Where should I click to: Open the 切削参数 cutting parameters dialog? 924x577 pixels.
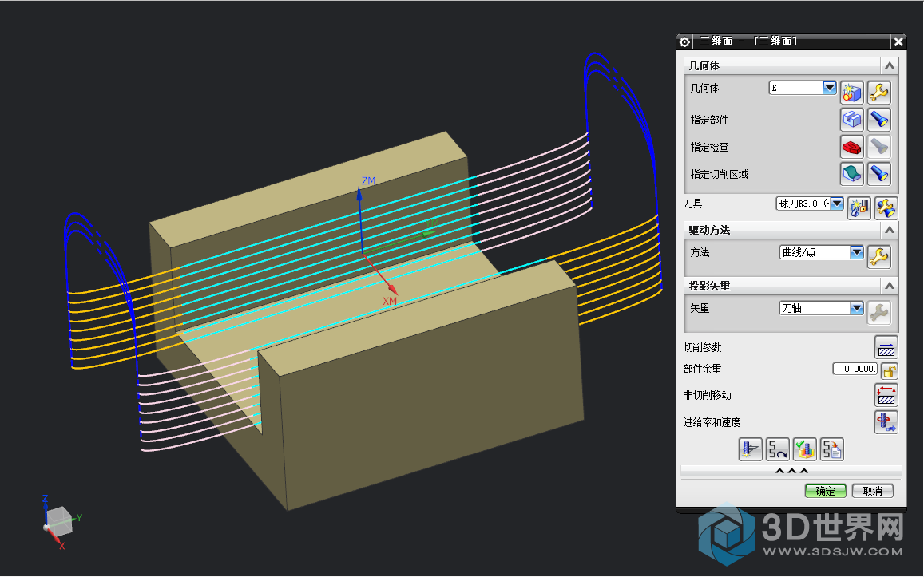coord(886,347)
